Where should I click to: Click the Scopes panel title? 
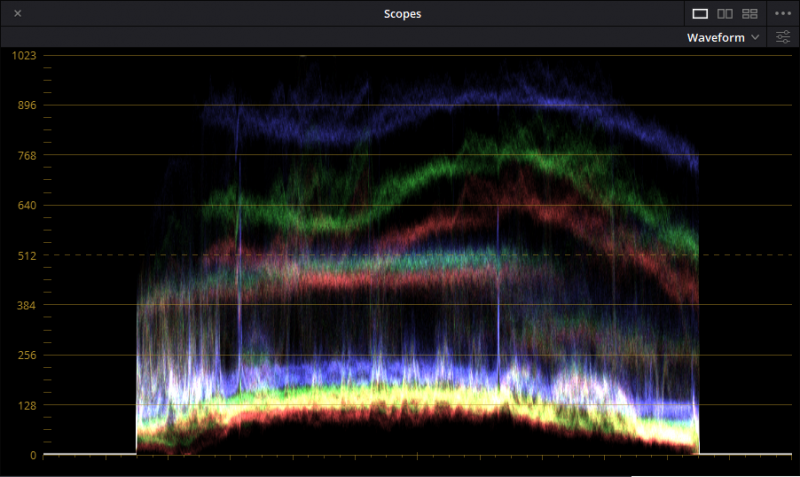[403, 14]
